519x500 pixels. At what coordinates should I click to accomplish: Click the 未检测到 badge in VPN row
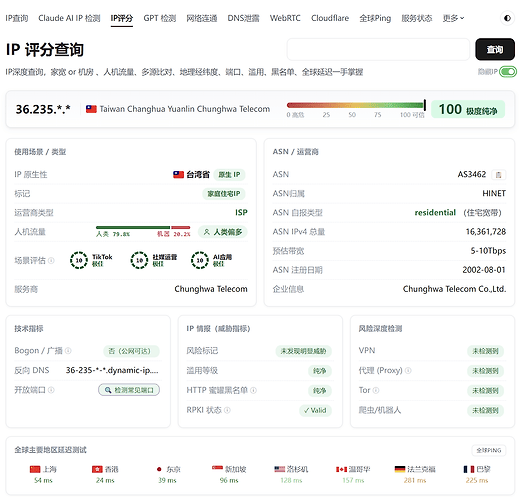[485, 351]
